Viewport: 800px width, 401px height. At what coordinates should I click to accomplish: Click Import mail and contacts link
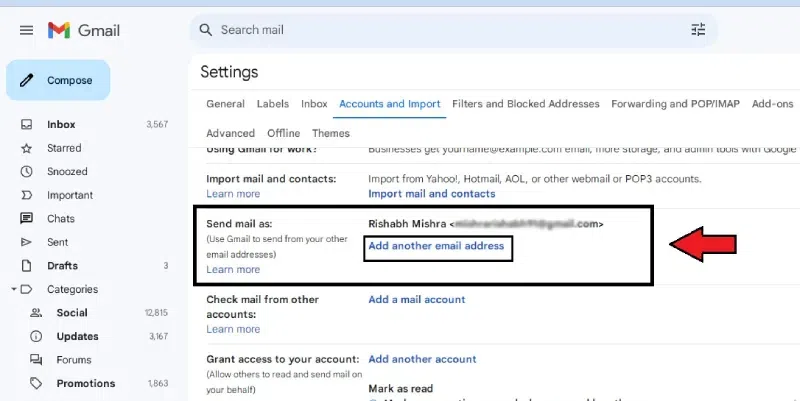coord(431,194)
